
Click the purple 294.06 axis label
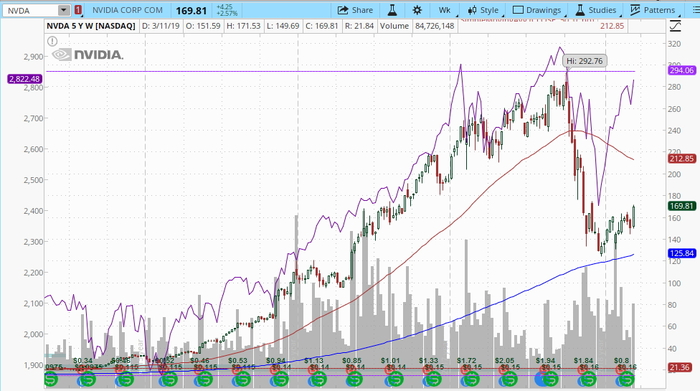(x=682, y=70)
